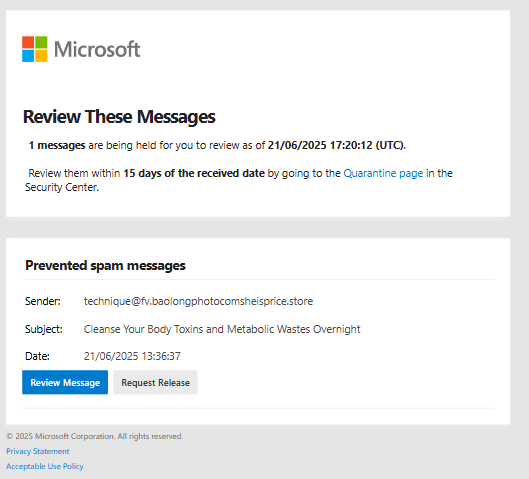This screenshot has width=529, height=479.
Task: Click the 'Sender:' label
Action: (x=43, y=301)
